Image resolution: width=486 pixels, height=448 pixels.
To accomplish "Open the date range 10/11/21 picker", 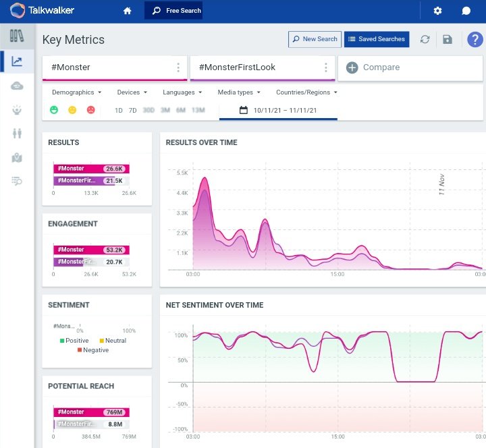I will [278, 110].
